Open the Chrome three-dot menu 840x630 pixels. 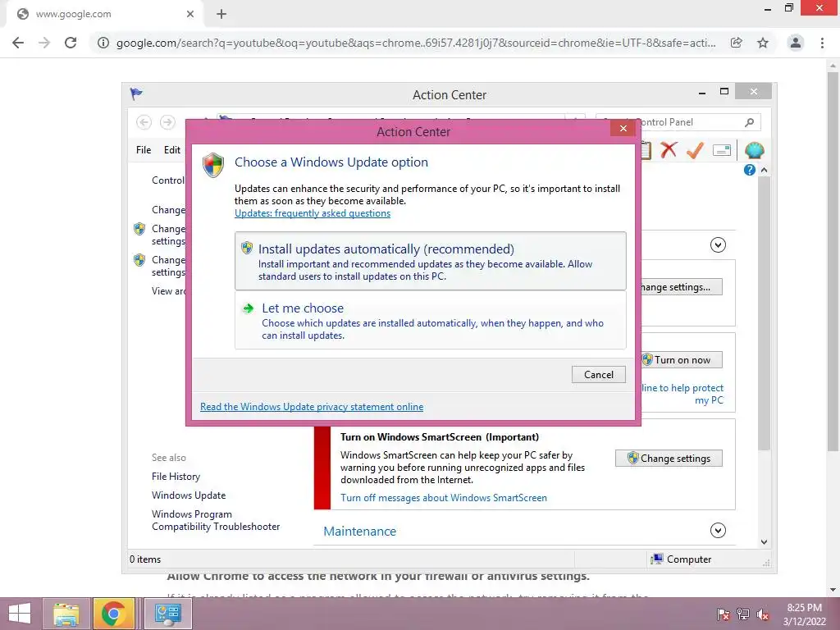(x=822, y=43)
